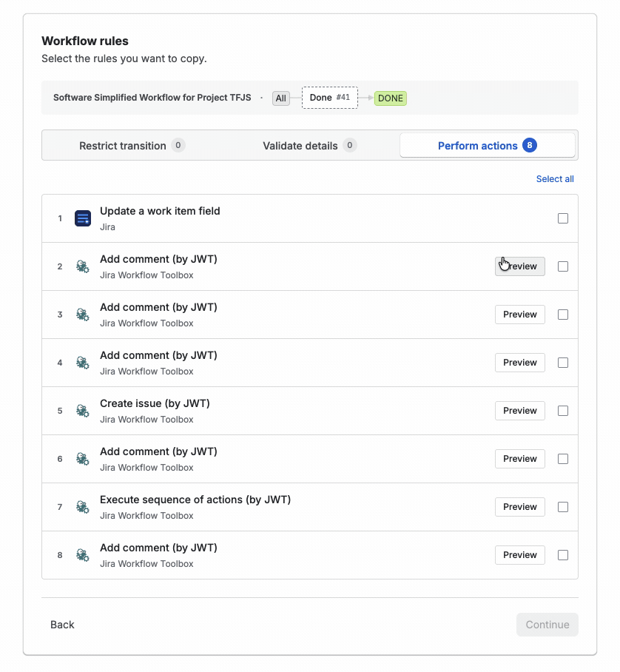Click the Execute sequence of actions (by JWT) title

(195, 500)
